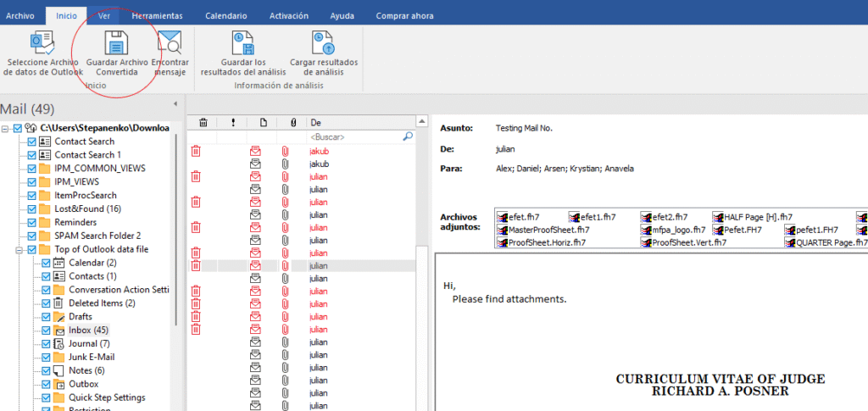Screen dimensions: 868x411
Task: Select the Drafts folder
Action: pyautogui.click(x=81, y=316)
